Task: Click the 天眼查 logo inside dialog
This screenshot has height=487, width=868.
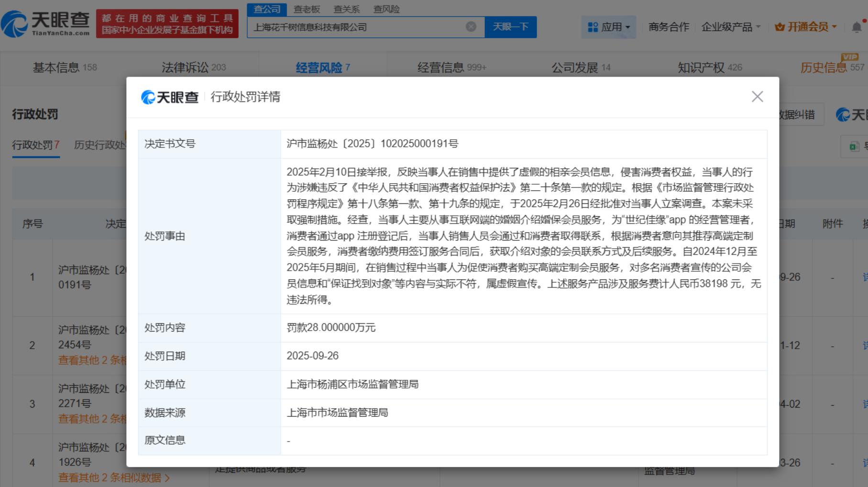Action: (170, 97)
